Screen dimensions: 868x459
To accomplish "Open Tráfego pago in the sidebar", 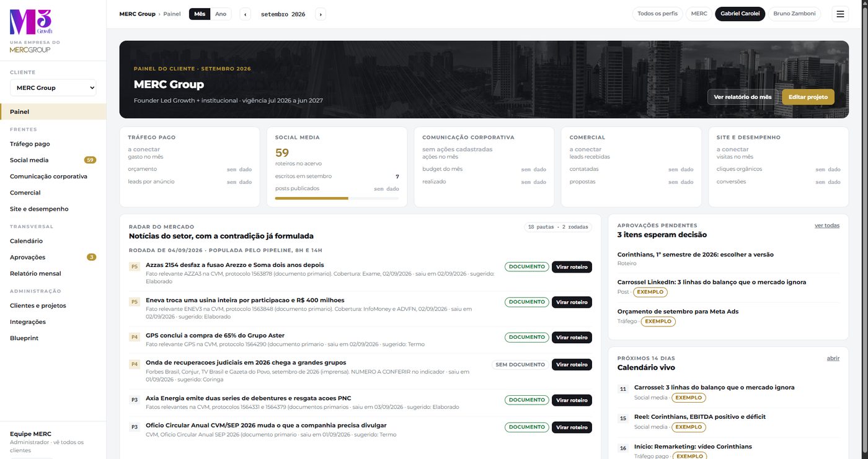I will pyautogui.click(x=53, y=144).
